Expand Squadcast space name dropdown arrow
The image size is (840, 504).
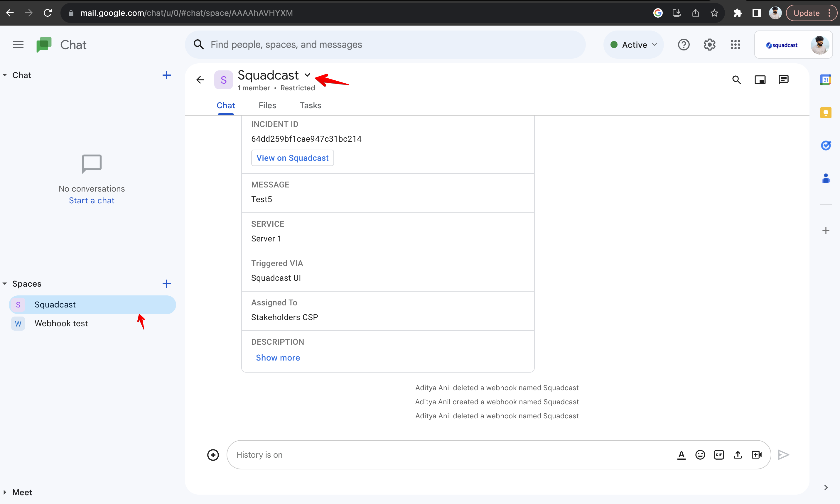307,75
